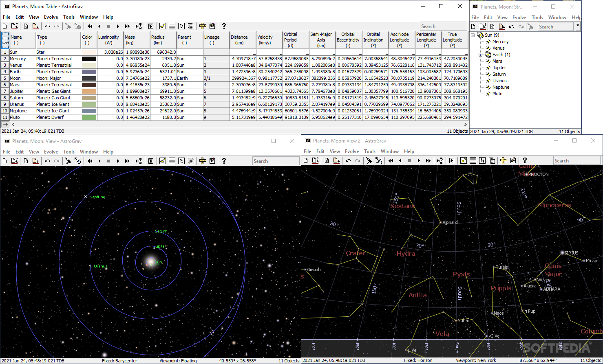Viewport: 603px width, 364px height.
Task: Collapse the Sun (9) tree node
Action: [x=473, y=35]
